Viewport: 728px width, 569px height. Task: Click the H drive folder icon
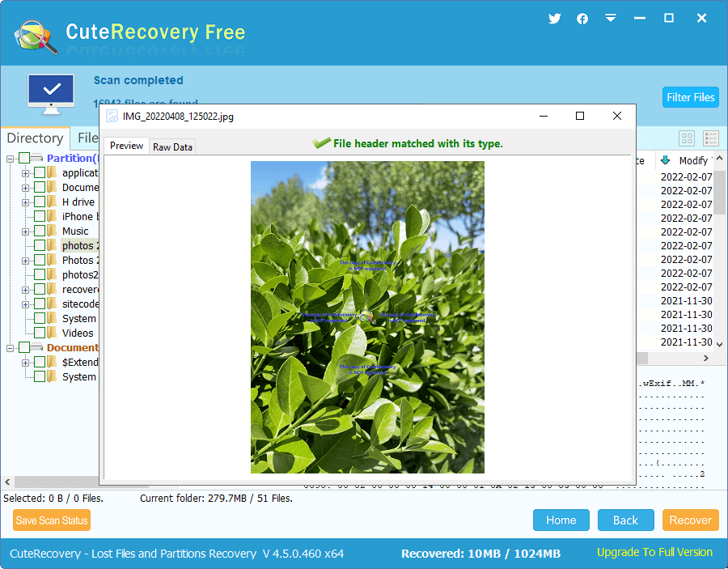(x=52, y=202)
